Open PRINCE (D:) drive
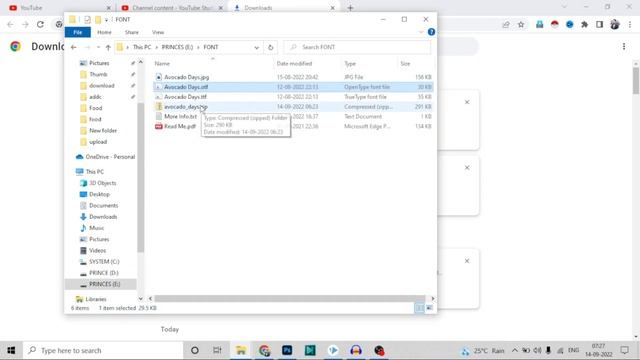The height and width of the screenshot is (360, 640). coord(103,273)
